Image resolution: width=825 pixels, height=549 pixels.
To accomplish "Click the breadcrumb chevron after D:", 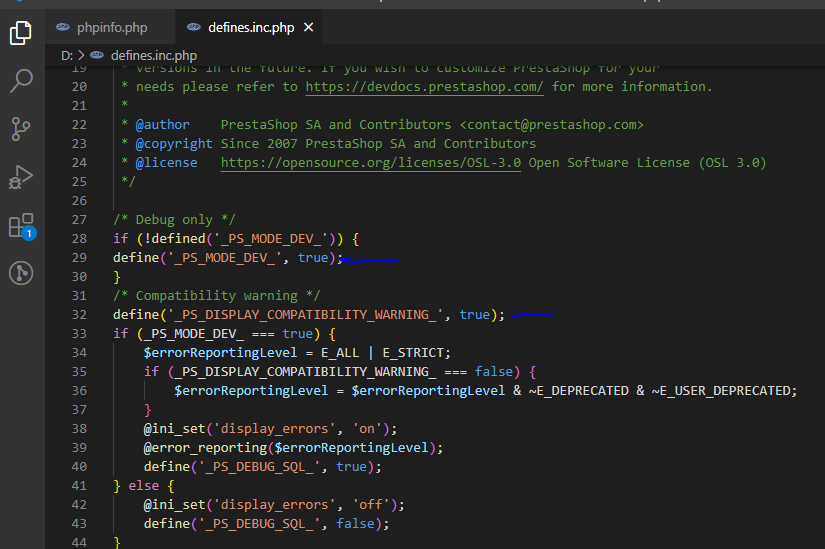I will point(81,55).
